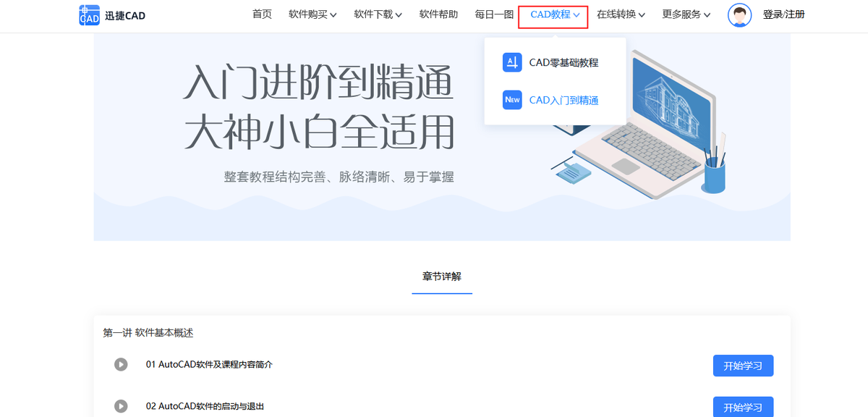Click banner subtitle 整套教程结构完善、脉络清晰、易于掌握

pos(339,177)
